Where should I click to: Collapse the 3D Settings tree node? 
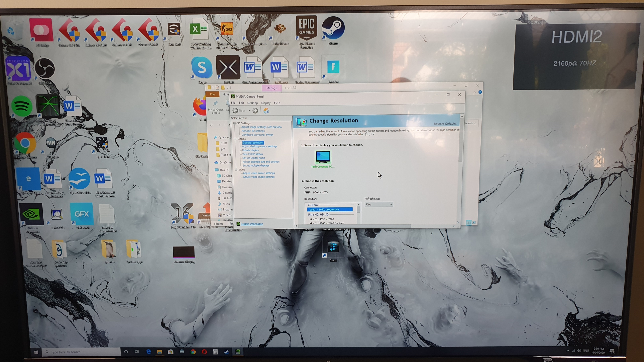pyautogui.click(x=235, y=123)
